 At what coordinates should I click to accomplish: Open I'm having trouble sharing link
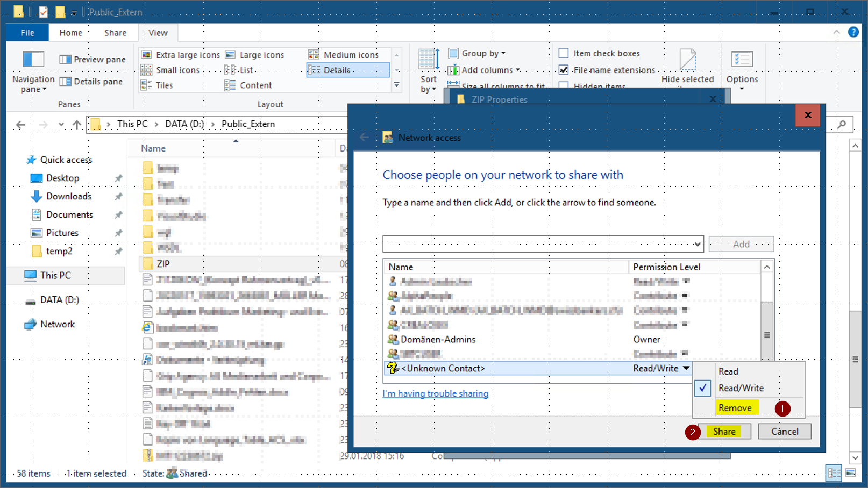coord(436,393)
